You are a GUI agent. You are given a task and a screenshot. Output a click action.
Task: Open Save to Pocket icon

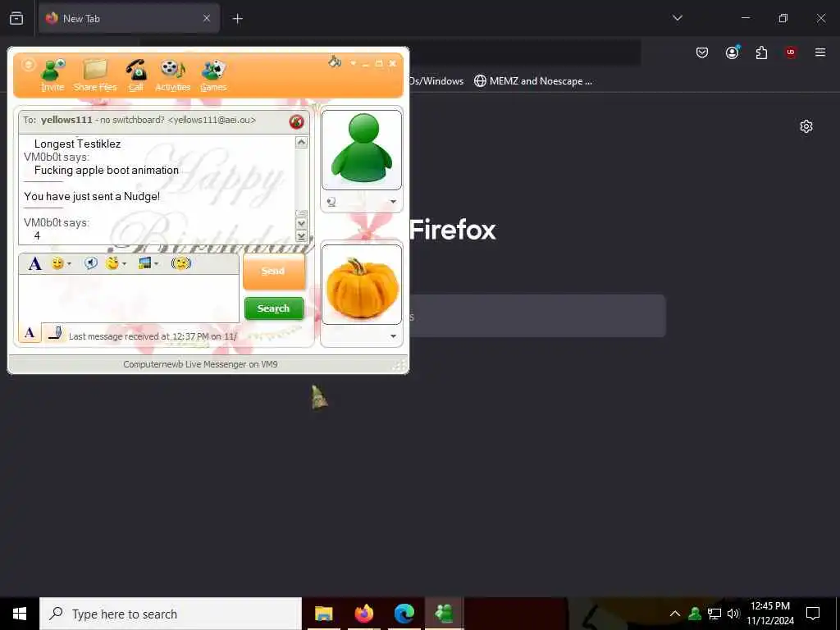(x=702, y=52)
